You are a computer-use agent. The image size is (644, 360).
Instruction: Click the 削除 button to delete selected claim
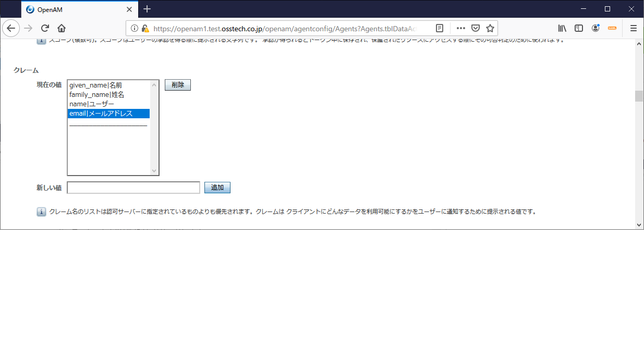(x=177, y=84)
